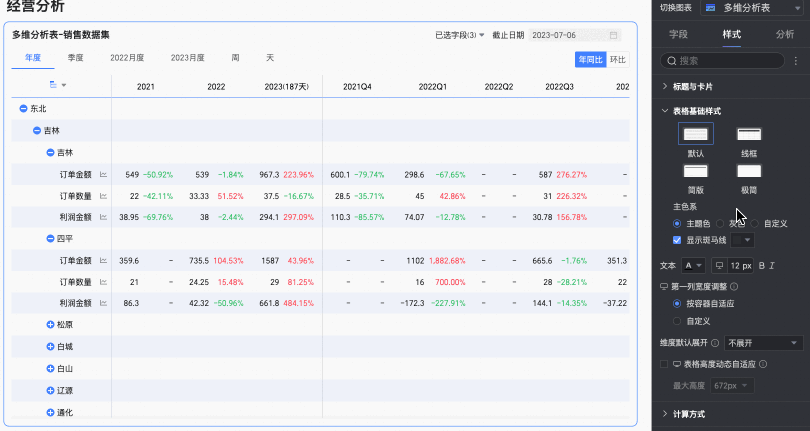Choose the 极简 table style thumbnail
Image resolution: width=810 pixels, height=431 pixels.
pos(749,172)
